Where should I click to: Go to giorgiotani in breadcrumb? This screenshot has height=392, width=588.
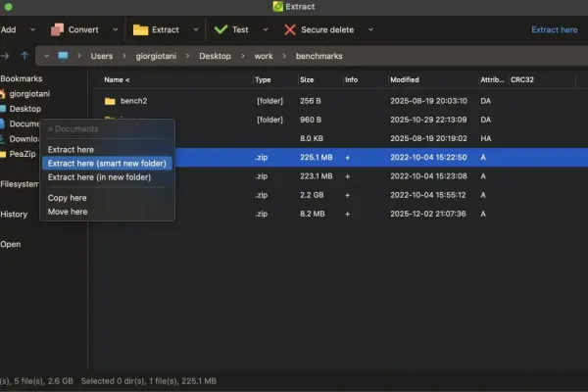point(156,56)
